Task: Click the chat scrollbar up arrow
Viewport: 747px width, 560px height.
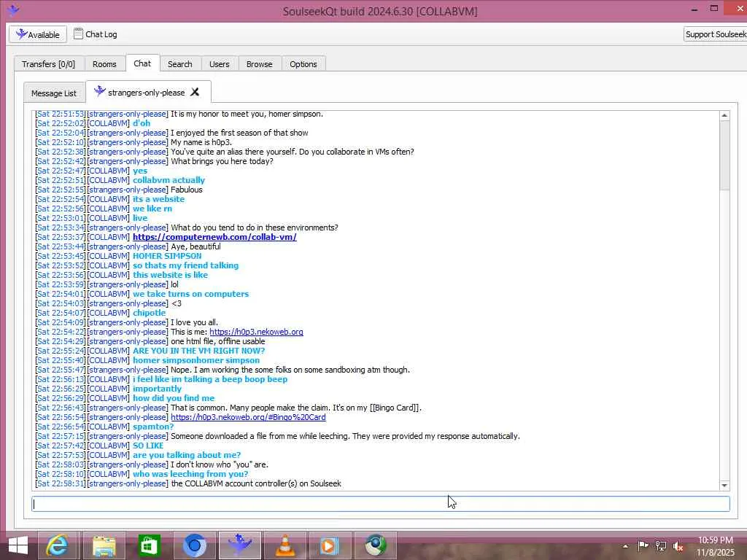Action: tap(724, 115)
